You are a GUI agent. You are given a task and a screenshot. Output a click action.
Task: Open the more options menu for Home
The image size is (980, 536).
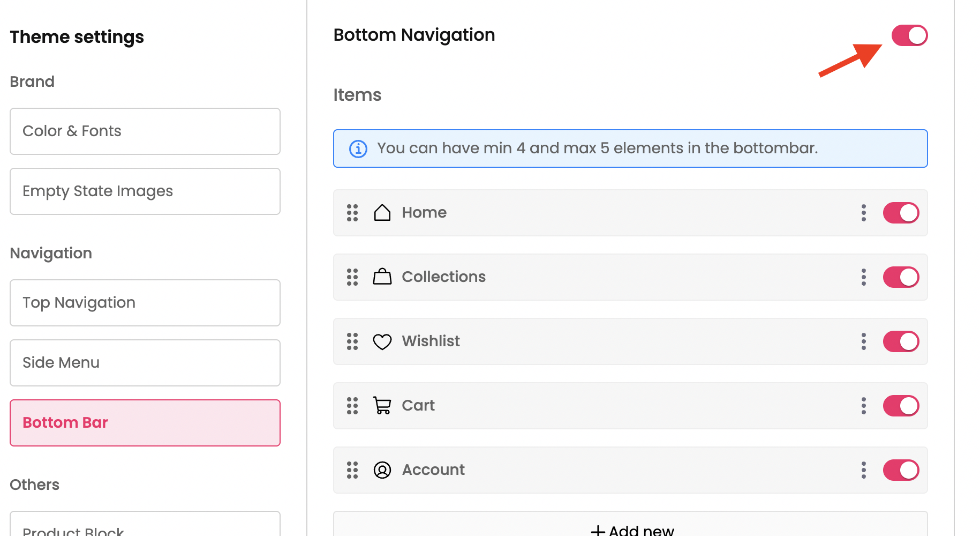tap(863, 213)
